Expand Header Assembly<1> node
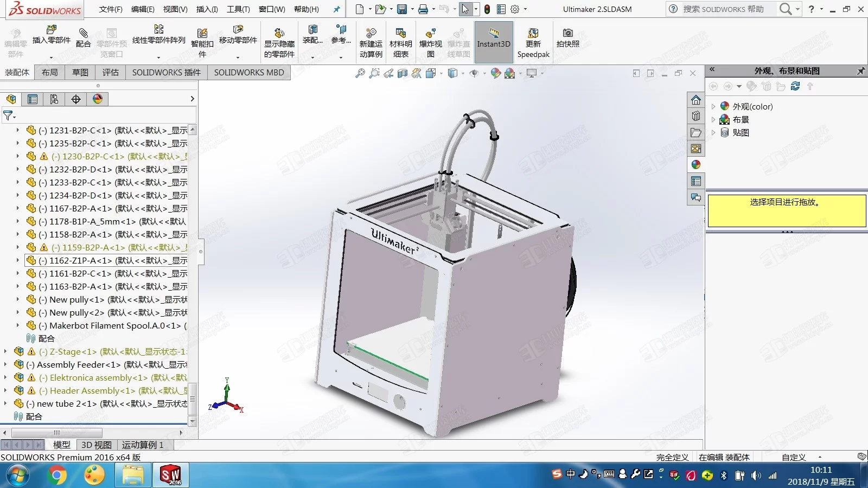The image size is (868, 488). click(x=5, y=390)
